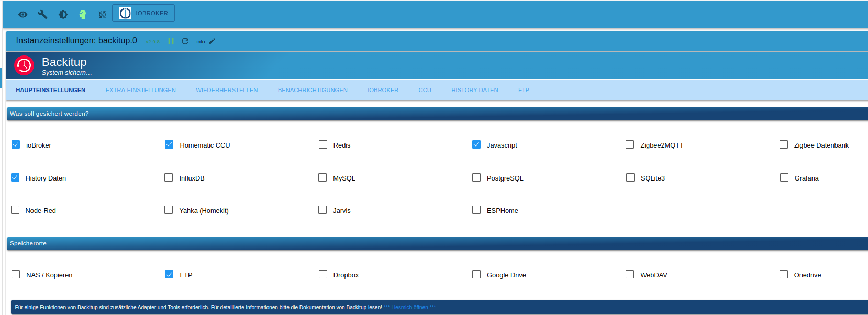868x315 pixels.
Task: Click the sync disabled icon in top toolbar
Action: 102,15
